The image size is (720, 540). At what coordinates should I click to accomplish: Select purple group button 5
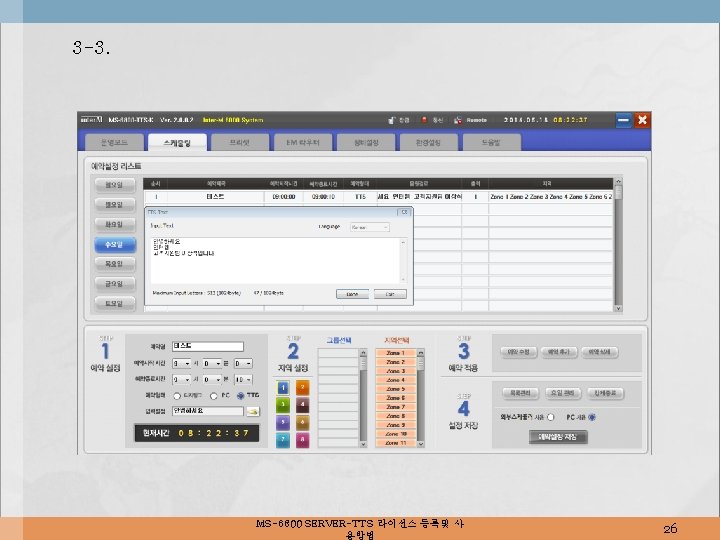(x=283, y=422)
